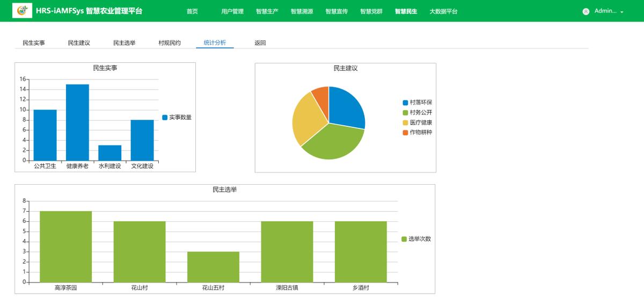Switch to the 村规民约 tab
The image size is (644, 304).
[x=170, y=43]
